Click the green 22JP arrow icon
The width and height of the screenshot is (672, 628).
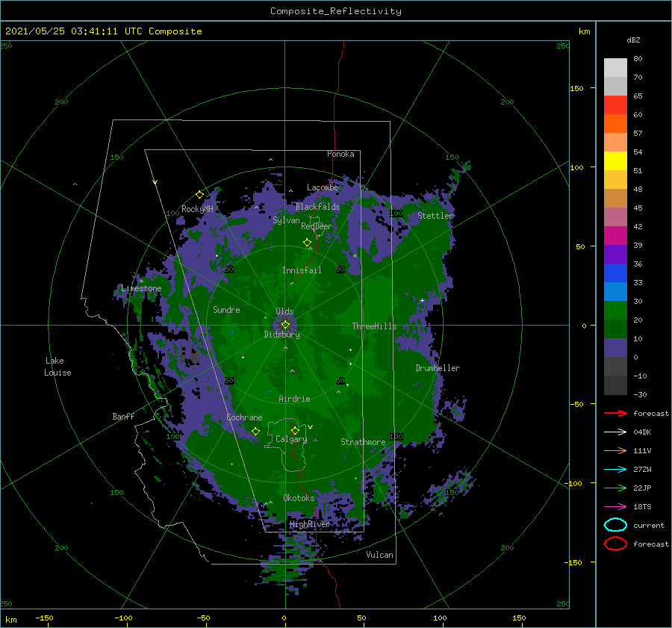coord(615,488)
